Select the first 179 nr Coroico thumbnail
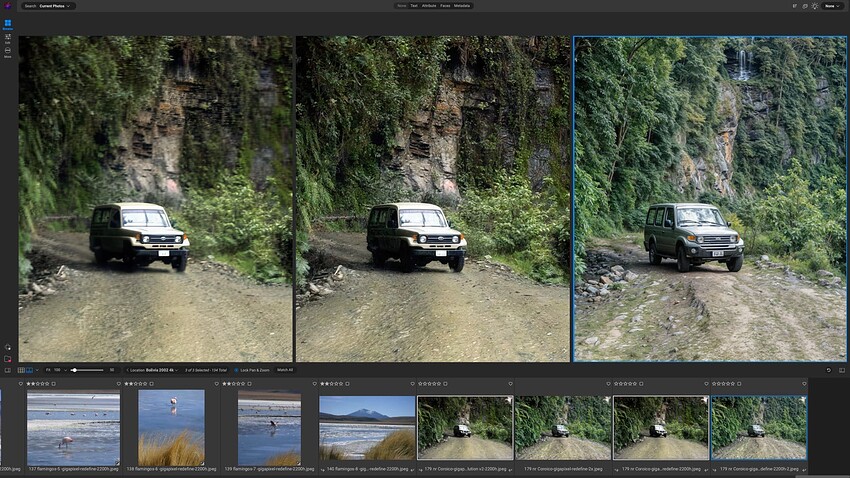The width and height of the screenshot is (850, 478). point(465,428)
